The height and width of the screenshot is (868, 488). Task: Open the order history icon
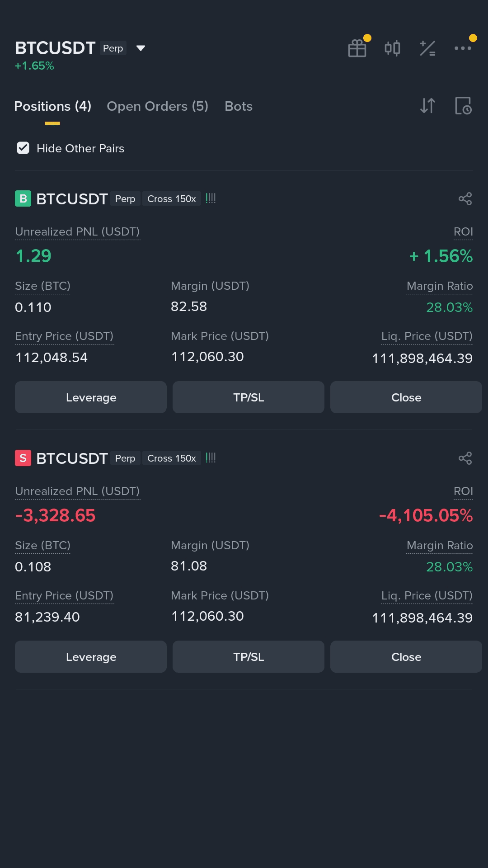(x=464, y=106)
